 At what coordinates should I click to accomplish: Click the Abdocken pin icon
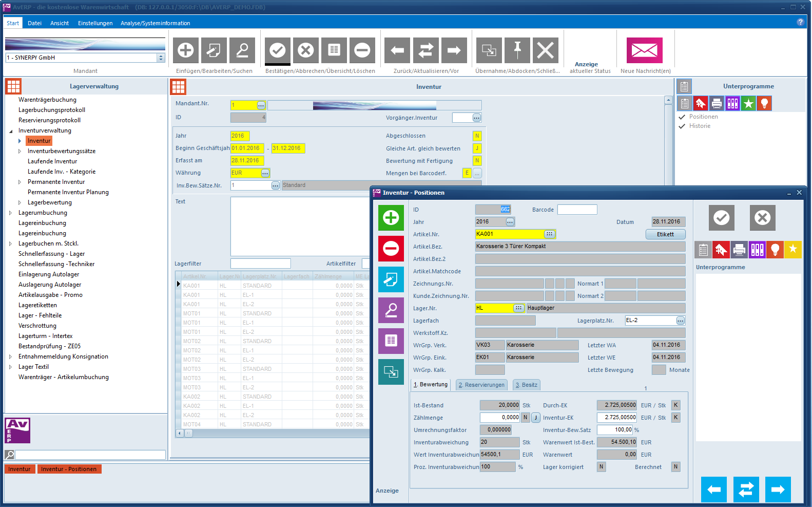[517, 50]
